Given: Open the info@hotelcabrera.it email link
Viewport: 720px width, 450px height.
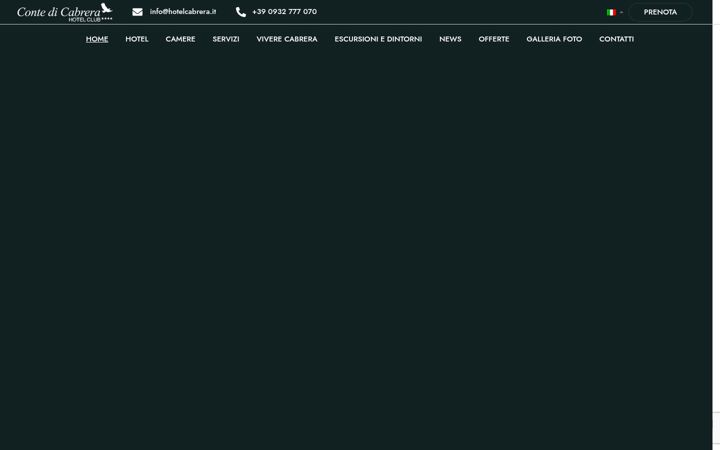Looking at the screenshot, I should tap(183, 11).
